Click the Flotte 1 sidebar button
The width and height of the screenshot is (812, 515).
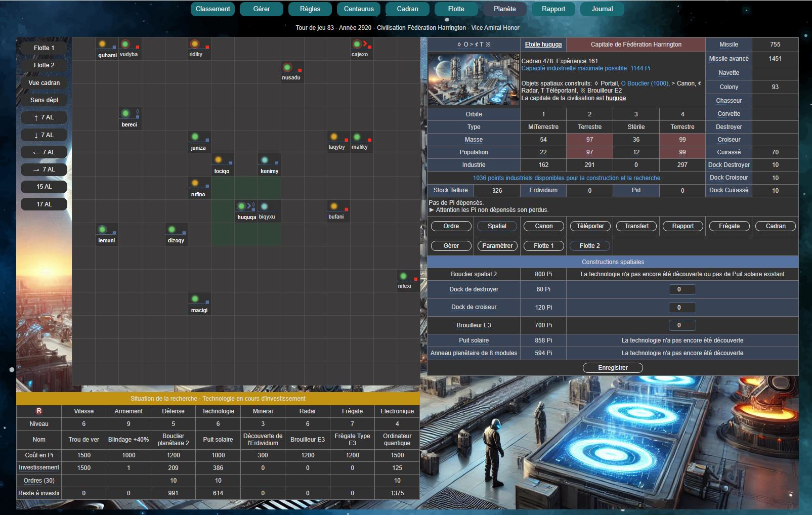pos(44,48)
